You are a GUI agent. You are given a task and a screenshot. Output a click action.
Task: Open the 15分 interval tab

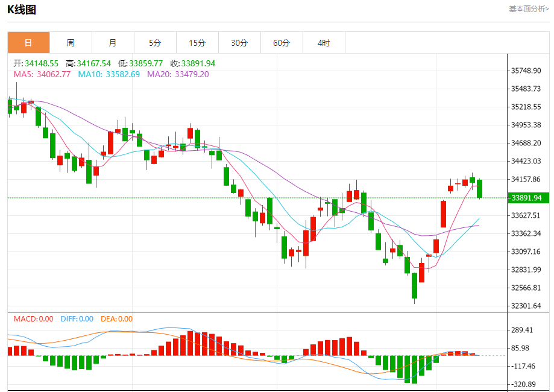tap(197, 43)
